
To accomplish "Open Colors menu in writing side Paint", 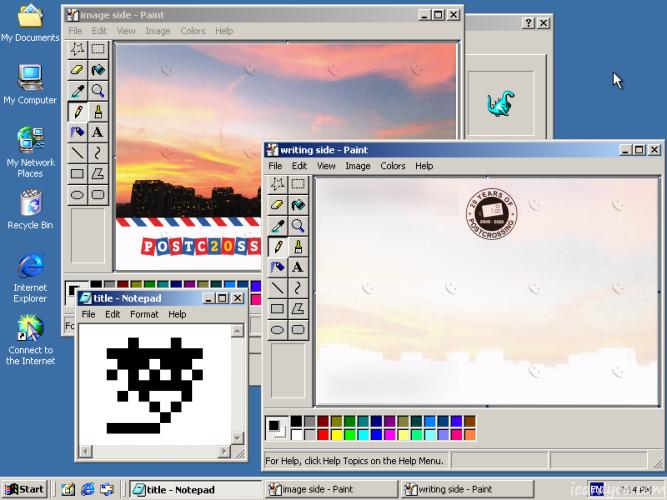I will [x=393, y=166].
